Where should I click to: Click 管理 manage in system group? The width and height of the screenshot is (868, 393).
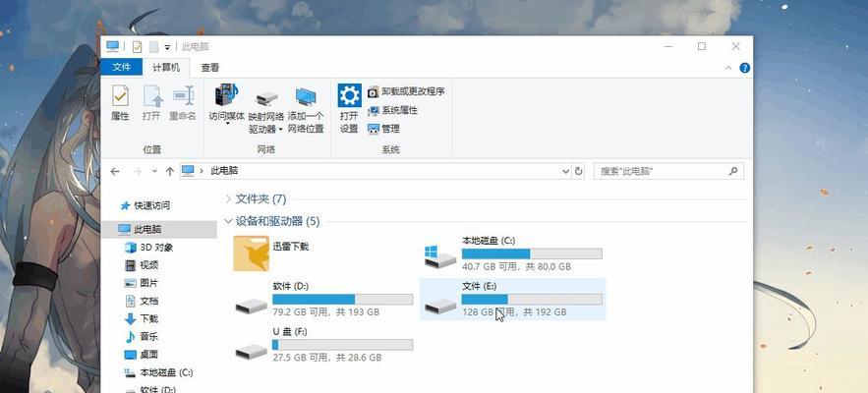tap(383, 129)
